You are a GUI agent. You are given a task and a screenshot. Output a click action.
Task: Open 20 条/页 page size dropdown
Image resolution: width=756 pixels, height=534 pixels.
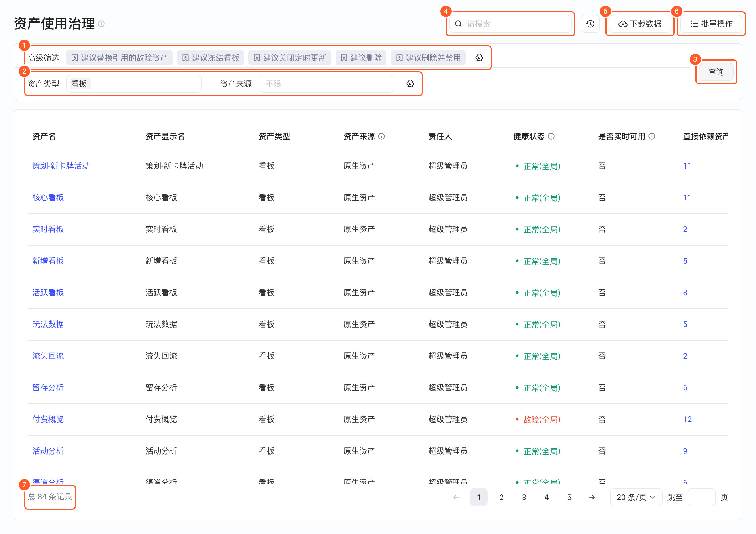(636, 497)
